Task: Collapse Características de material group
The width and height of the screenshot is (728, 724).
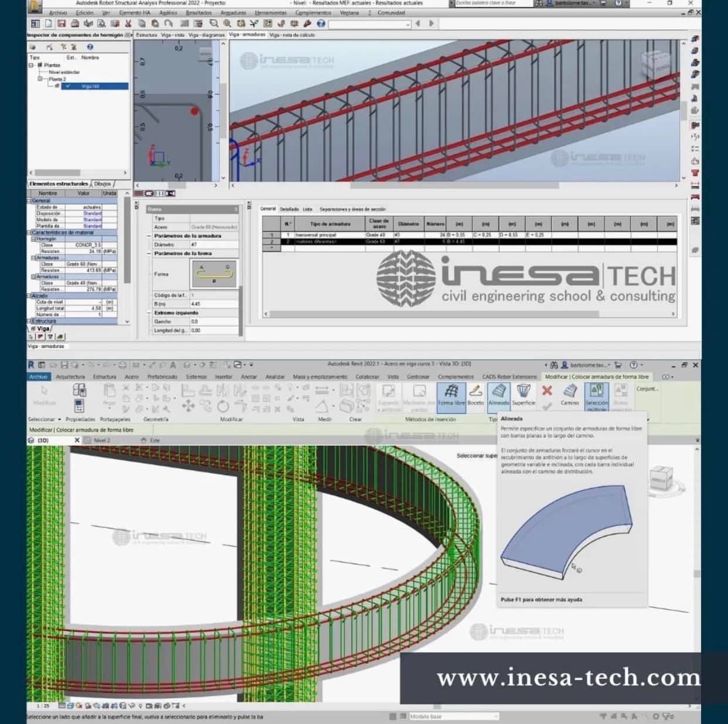Action: pos(29,233)
